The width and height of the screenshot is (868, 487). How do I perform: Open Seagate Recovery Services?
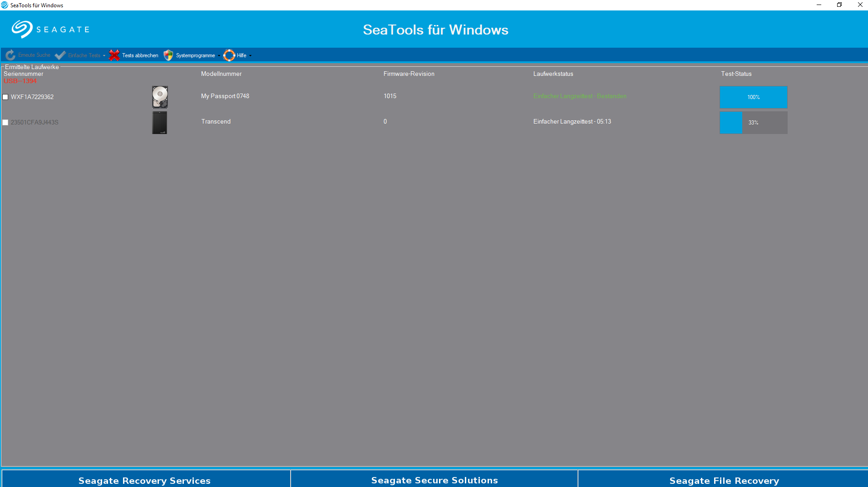click(145, 479)
